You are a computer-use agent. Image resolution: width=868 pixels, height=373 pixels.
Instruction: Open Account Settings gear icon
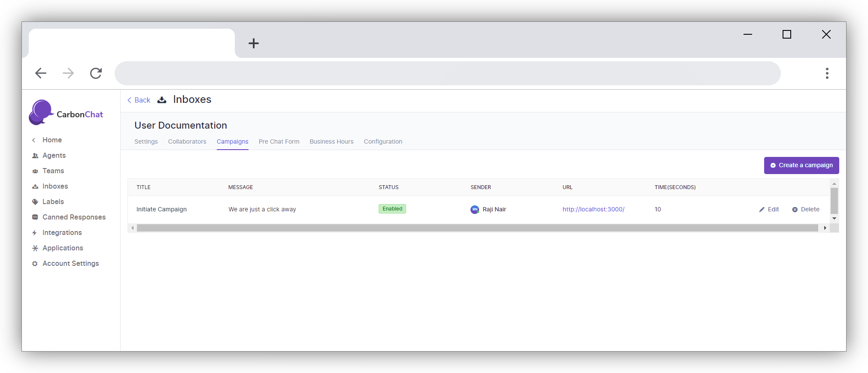[x=35, y=264]
